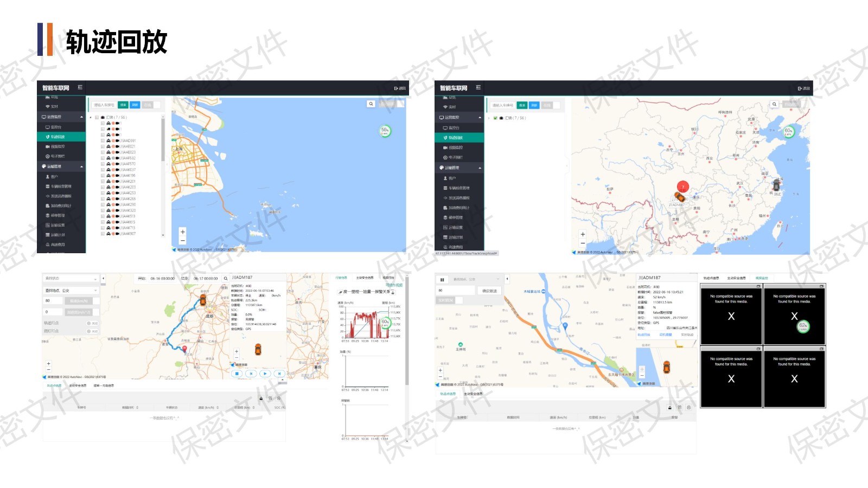This screenshot has width=868, height=488.
Task: Open the first tab above the video tiles
Action: coord(711,278)
